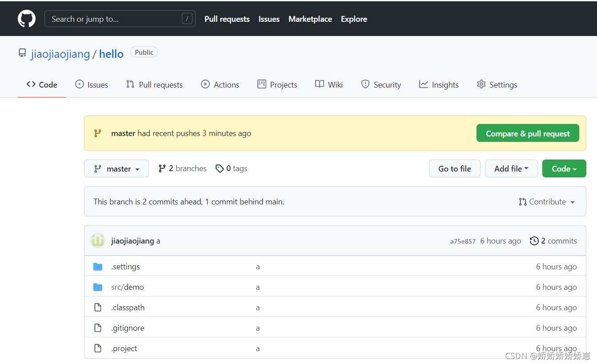Click the Compare & pull request button
597x364 pixels.
[527, 133]
